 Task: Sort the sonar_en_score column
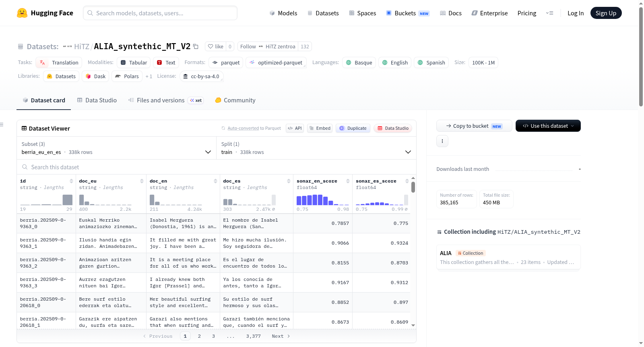point(348,181)
